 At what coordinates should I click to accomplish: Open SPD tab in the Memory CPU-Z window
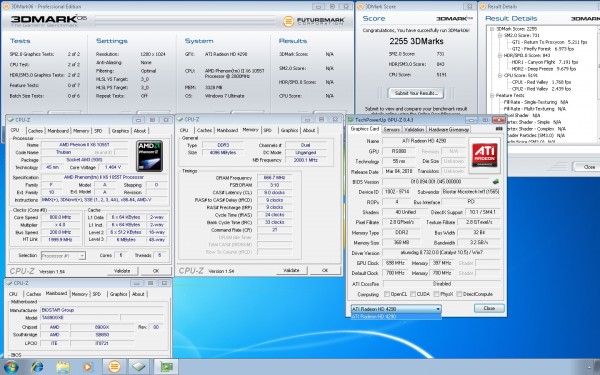coord(267,130)
